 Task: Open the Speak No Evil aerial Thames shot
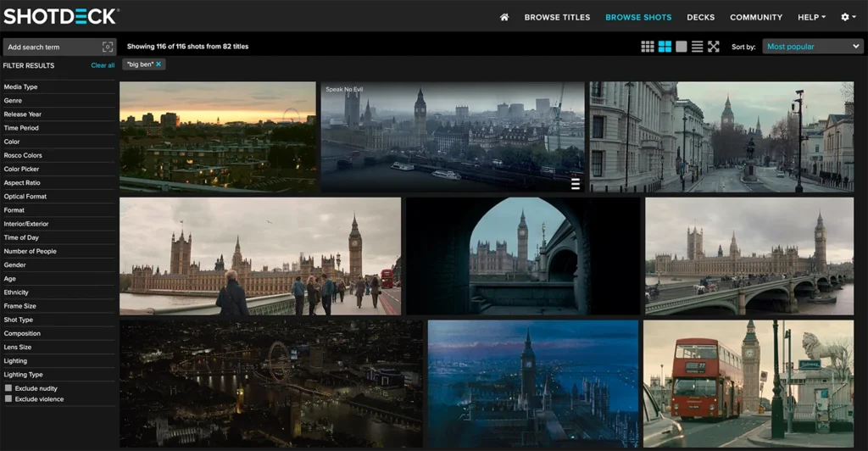click(x=453, y=137)
